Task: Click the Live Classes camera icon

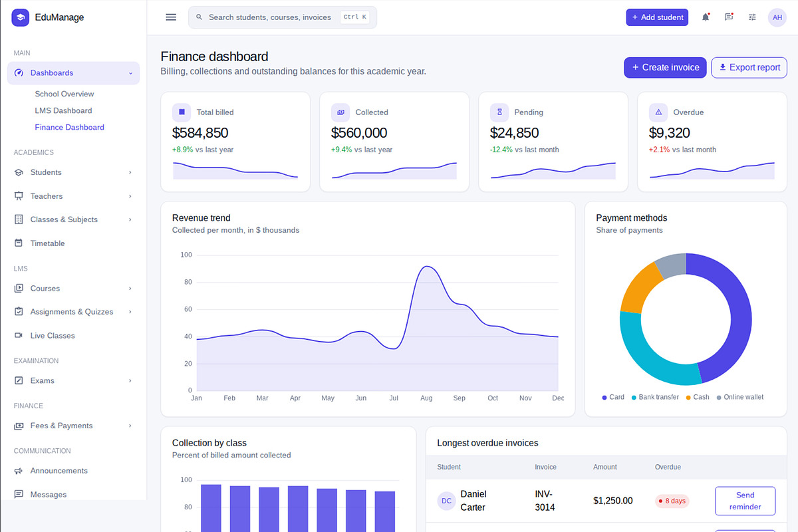Action: point(19,336)
